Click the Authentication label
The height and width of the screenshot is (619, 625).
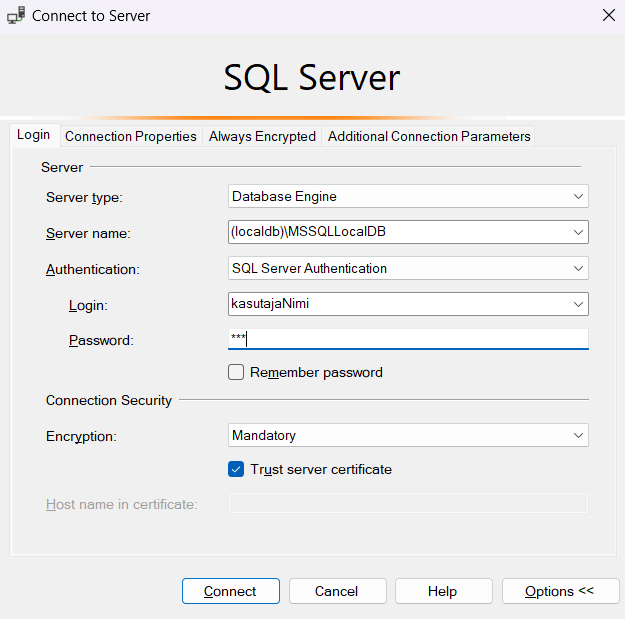[93, 269]
